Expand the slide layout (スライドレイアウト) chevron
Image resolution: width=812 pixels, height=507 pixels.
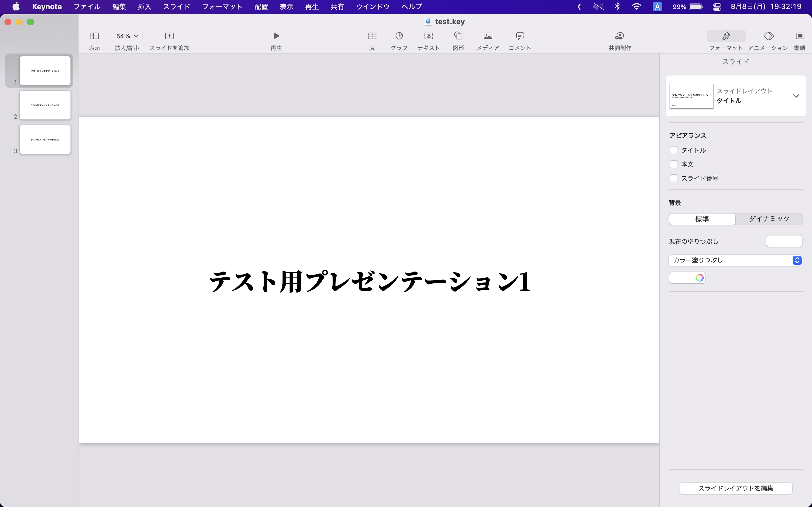tap(796, 96)
